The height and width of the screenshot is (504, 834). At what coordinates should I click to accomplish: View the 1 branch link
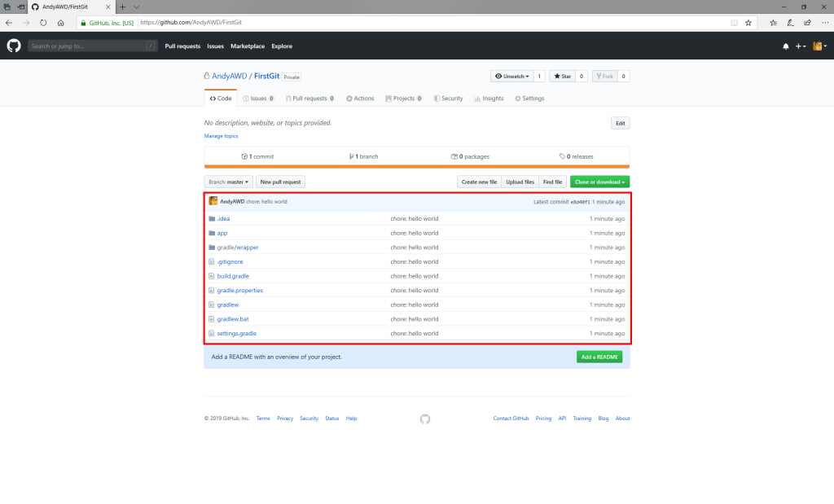(x=364, y=156)
